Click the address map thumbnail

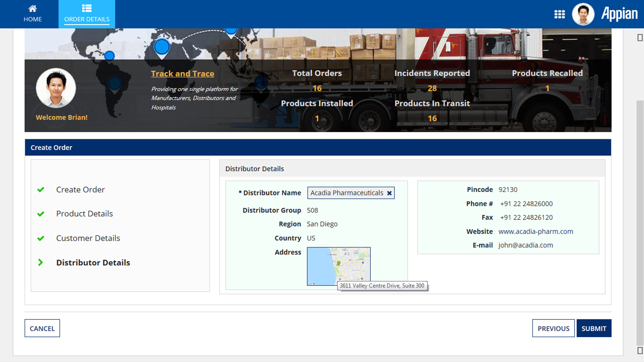pyautogui.click(x=338, y=266)
